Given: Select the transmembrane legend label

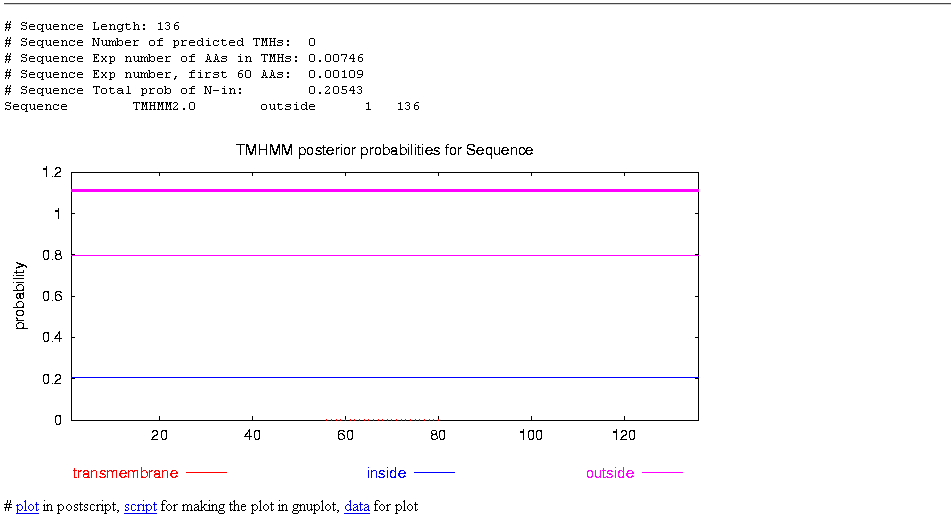Looking at the screenshot, I should click(x=126, y=473).
